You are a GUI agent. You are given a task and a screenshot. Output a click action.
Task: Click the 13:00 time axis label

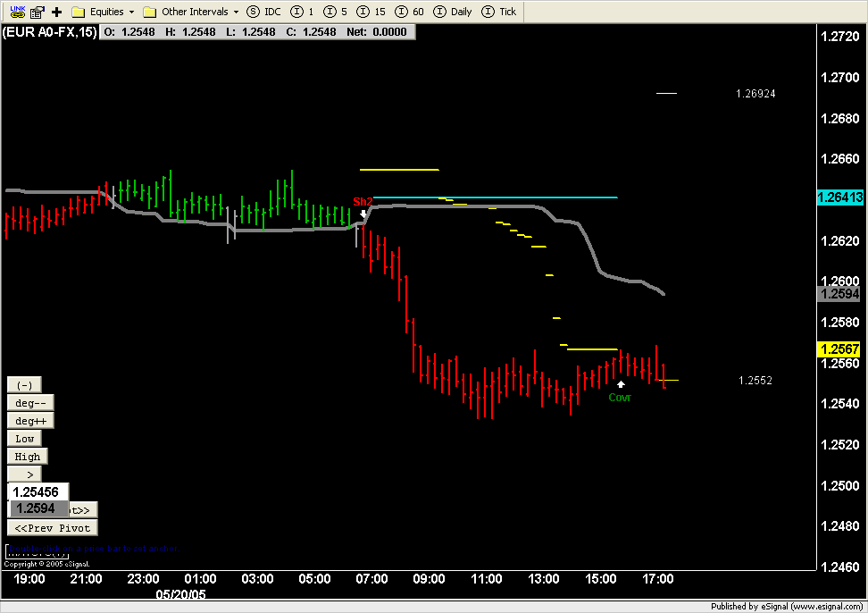click(544, 579)
